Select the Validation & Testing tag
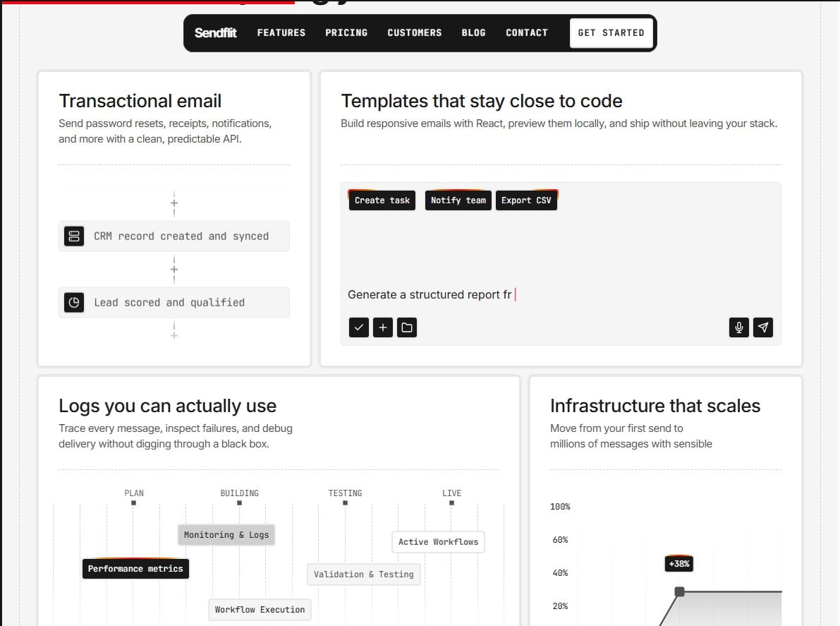840x626 pixels. point(364,574)
